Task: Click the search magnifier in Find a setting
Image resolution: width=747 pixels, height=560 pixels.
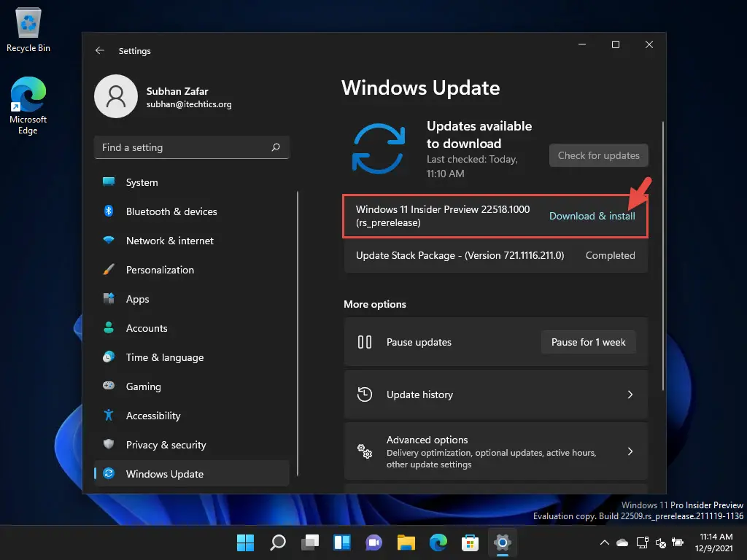Action: [x=276, y=147]
